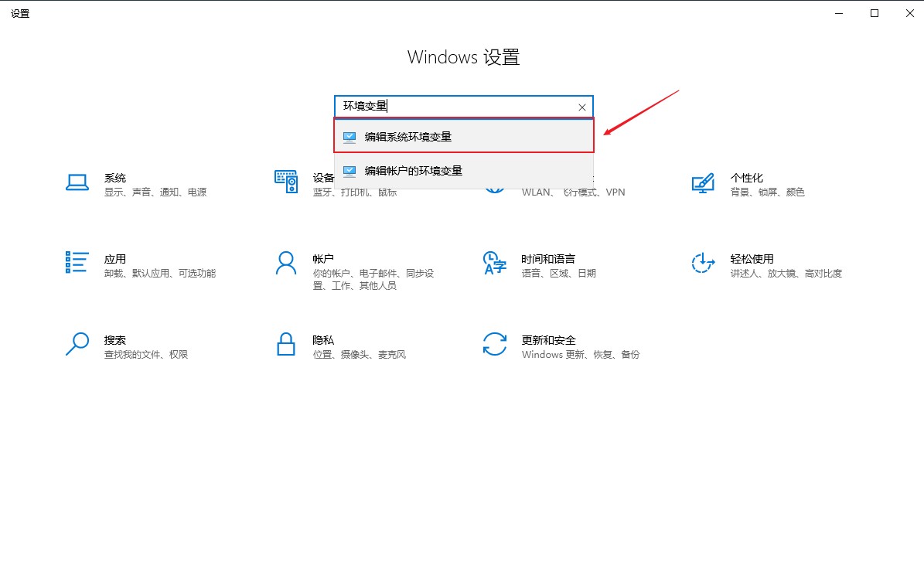Image resolution: width=924 pixels, height=572 pixels.
Task: Open the 应用 category title
Action: point(115,259)
